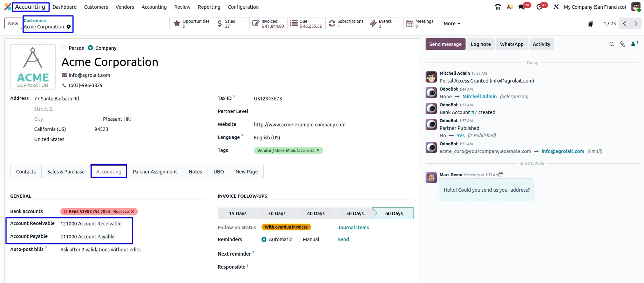The height and width of the screenshot is (283, 644).
Task: Go to next record arrow
Action: click(x=636, y=24)
